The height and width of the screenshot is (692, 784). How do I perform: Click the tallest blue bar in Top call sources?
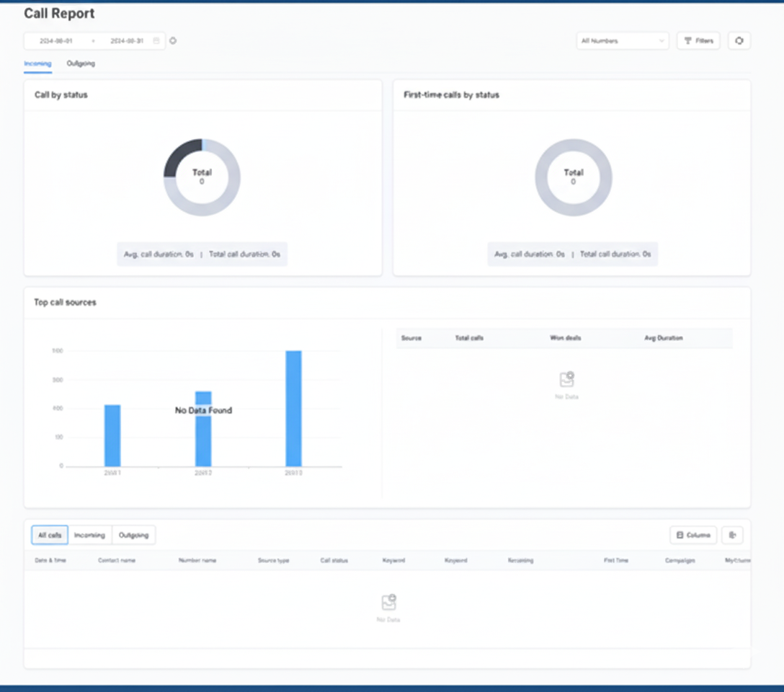click(x=293, y=408)
